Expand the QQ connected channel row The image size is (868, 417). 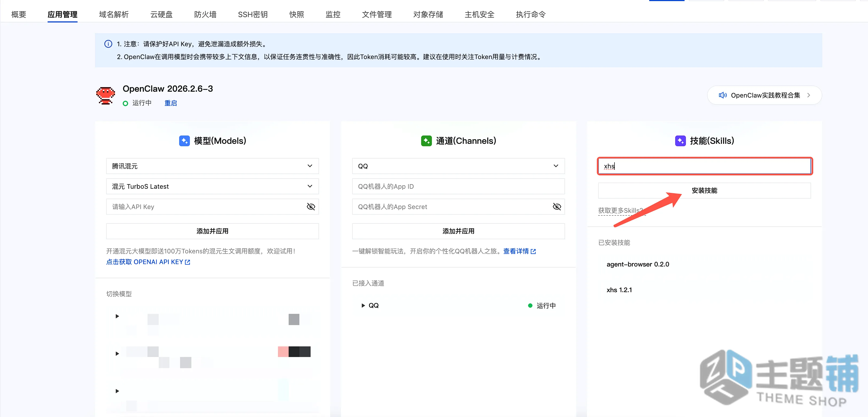tap(363, 306)
